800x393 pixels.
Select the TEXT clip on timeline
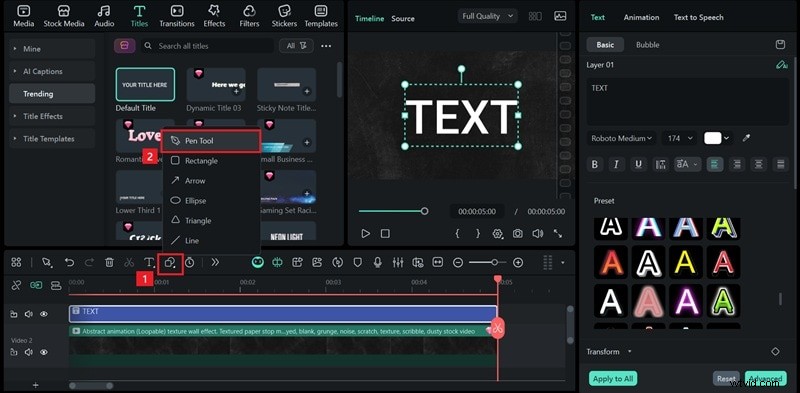[x=283, y=314]
